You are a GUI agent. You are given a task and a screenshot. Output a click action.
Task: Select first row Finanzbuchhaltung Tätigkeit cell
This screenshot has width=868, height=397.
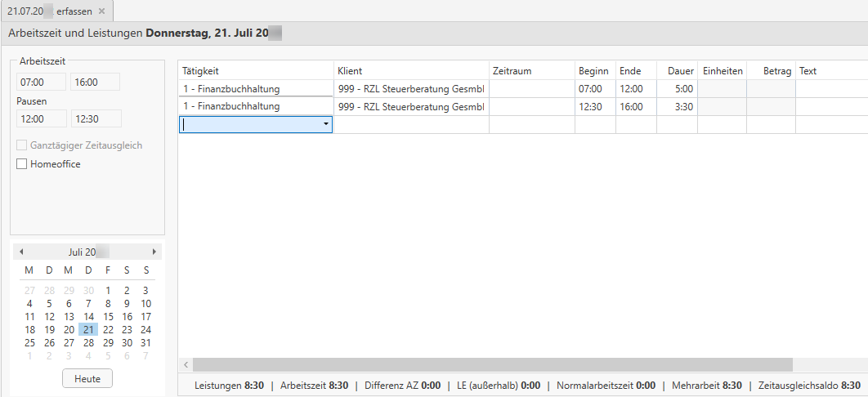click(x=255, y=89)
